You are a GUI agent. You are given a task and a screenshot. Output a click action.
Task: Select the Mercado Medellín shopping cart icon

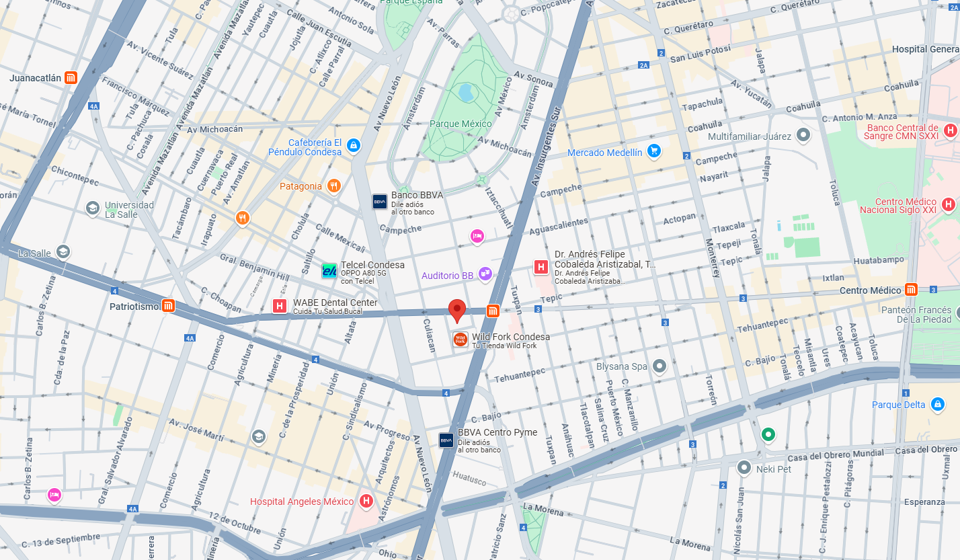(x=653, y=151)
